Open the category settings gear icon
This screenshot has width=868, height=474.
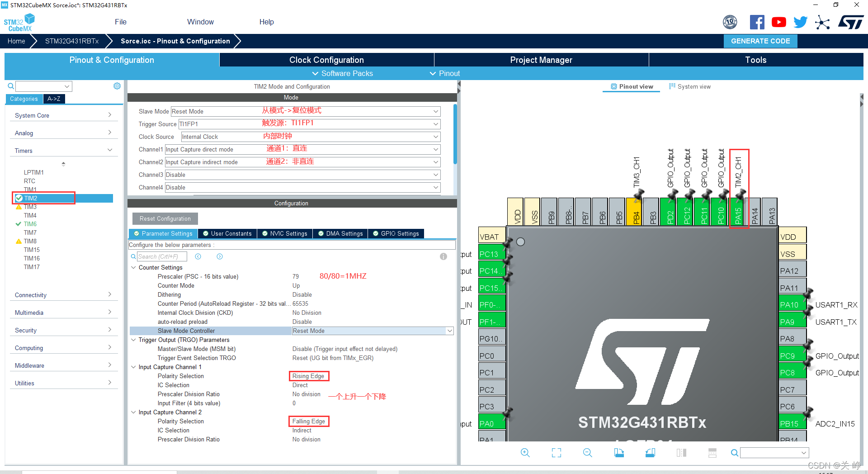pyautogui.click(x=117, y=86)
